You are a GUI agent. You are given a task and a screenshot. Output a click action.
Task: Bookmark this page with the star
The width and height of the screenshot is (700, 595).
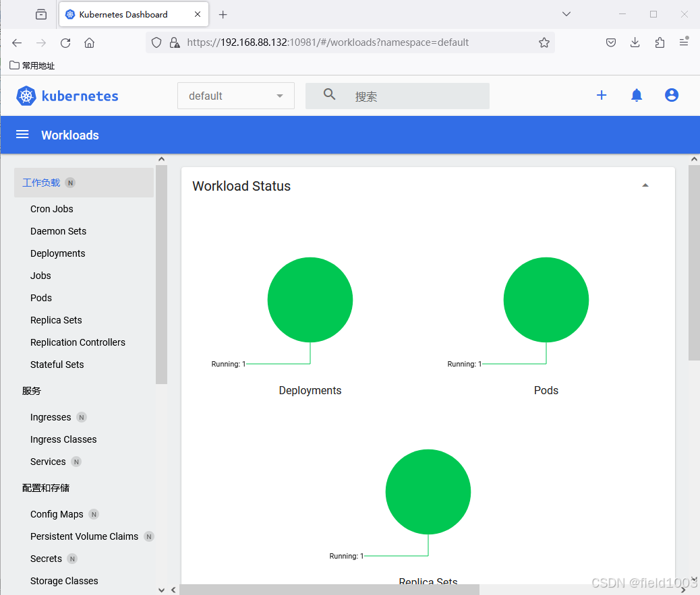544,43
